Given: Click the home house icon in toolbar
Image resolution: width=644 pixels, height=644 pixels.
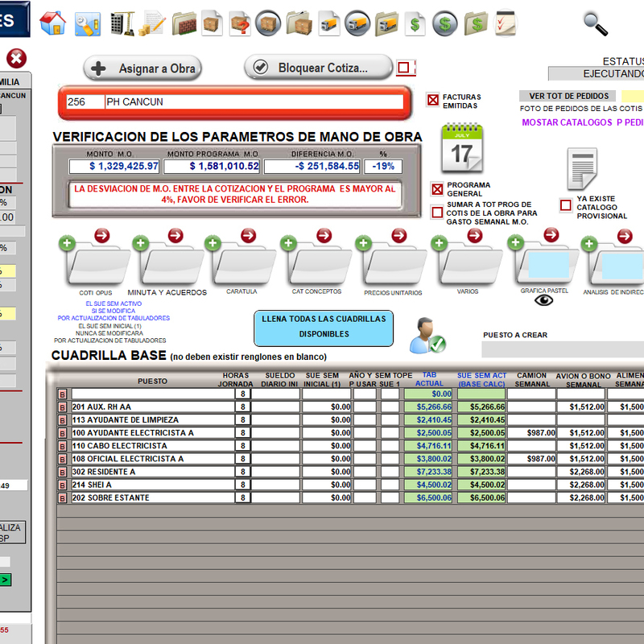Looking at the screenshot, I should (x=52, y=23).
